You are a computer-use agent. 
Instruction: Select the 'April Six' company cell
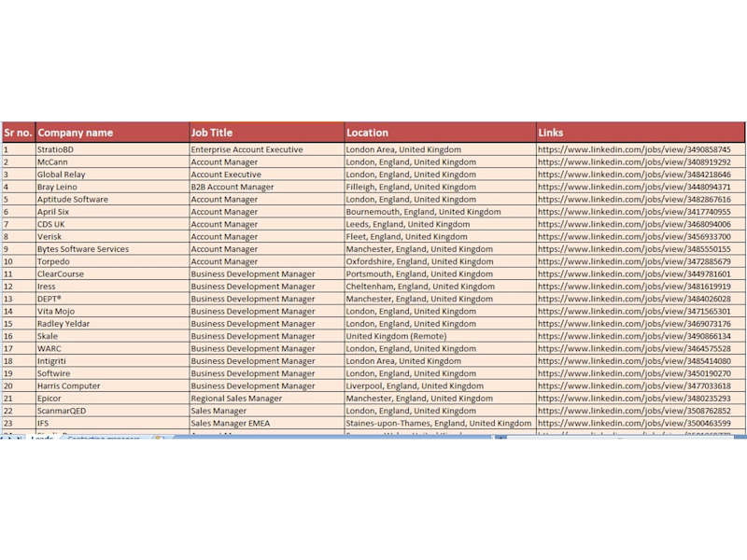click(x=112, y=212)
